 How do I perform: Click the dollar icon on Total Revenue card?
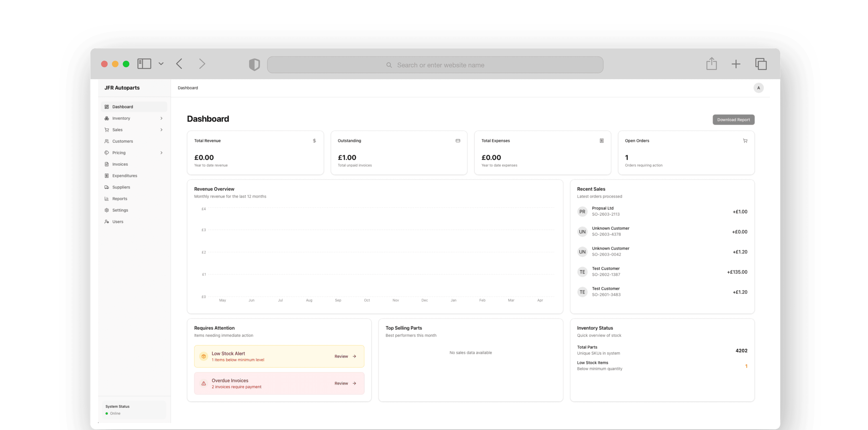point(314,141)
